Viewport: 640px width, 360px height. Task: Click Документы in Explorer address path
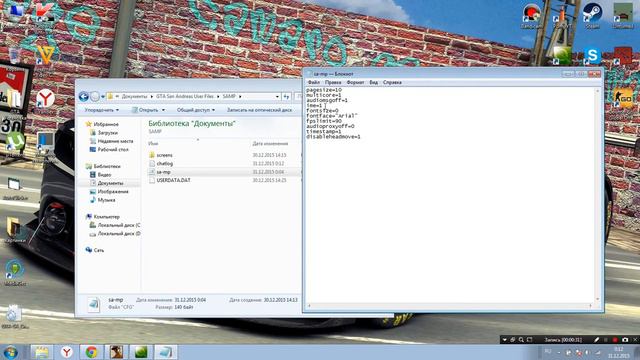point(134,96)
